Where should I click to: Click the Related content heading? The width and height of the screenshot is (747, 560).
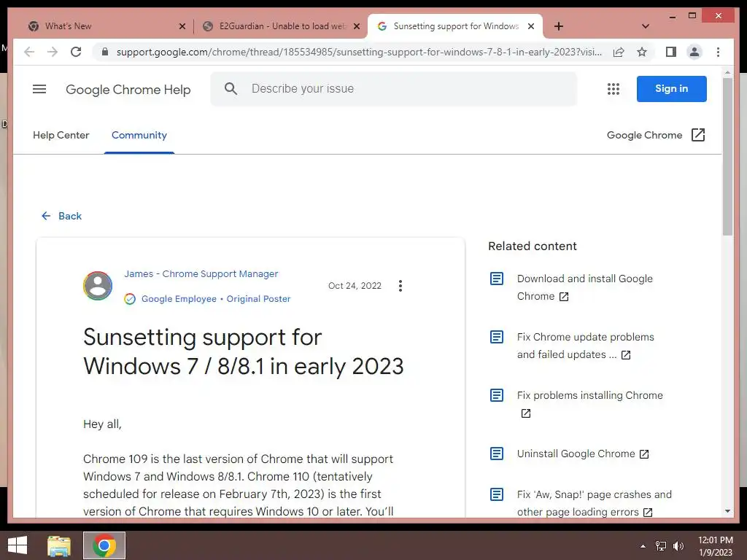532,246
